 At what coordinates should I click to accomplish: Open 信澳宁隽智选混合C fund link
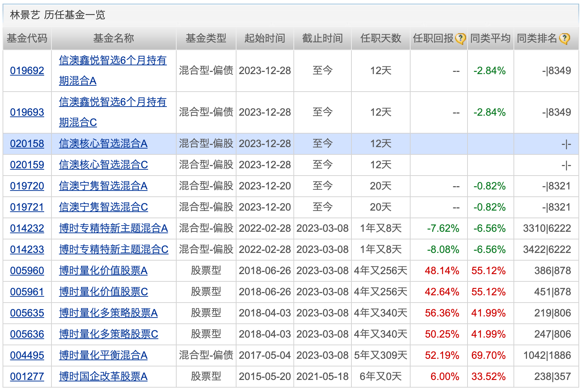pyautogui.click(x=104, y=207)
